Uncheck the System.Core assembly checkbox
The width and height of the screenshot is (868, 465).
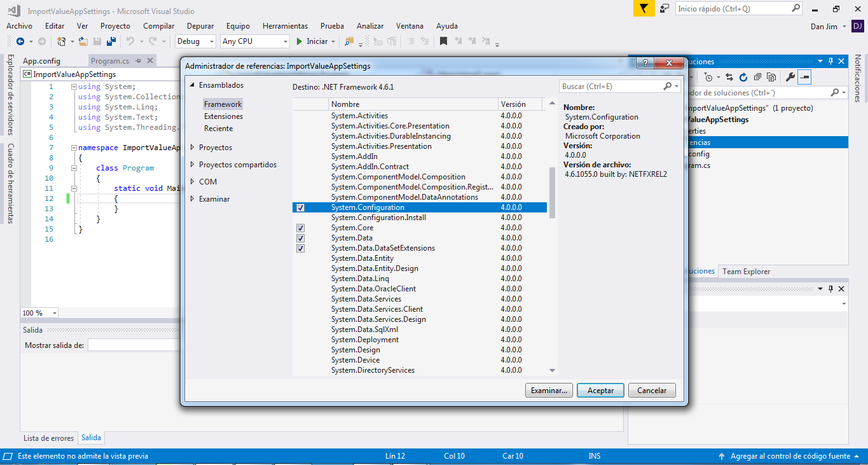(x=300, y=228)
